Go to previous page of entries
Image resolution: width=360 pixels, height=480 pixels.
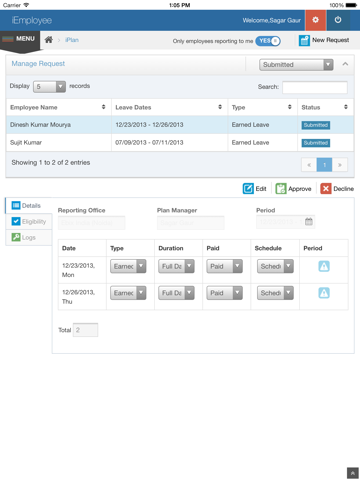(x=309, y=165)
